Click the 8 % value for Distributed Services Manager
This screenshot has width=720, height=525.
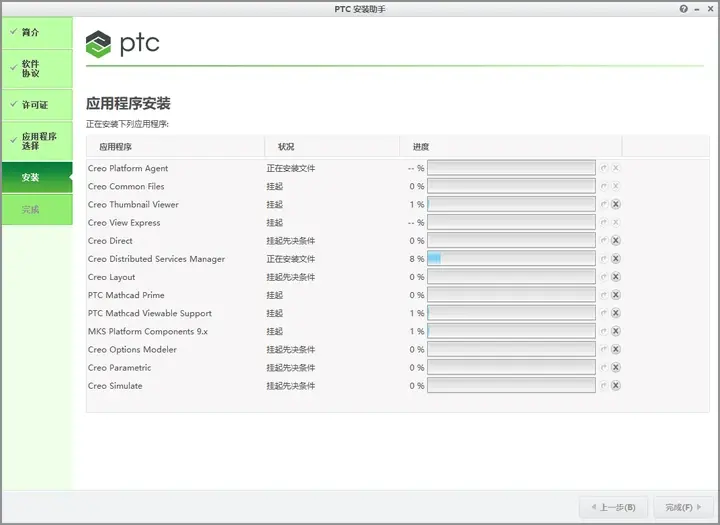tap(417, 259)
